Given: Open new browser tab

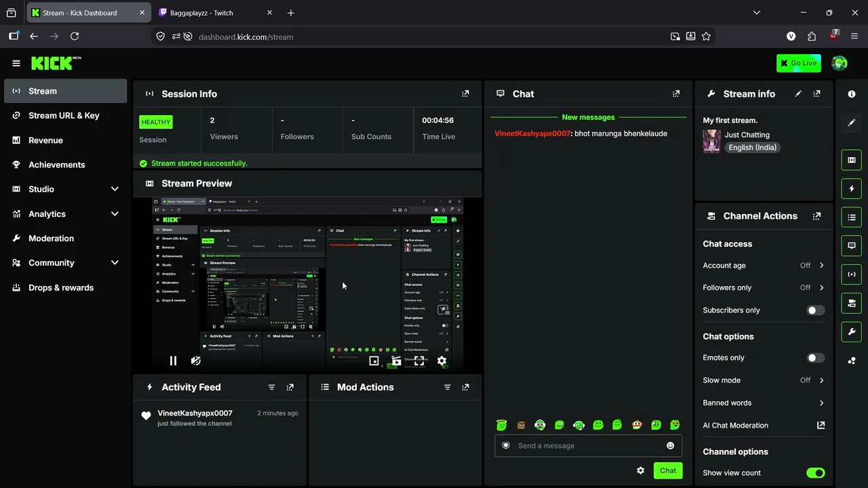Looking at the screenshot, I should click(x=291, y=13).
